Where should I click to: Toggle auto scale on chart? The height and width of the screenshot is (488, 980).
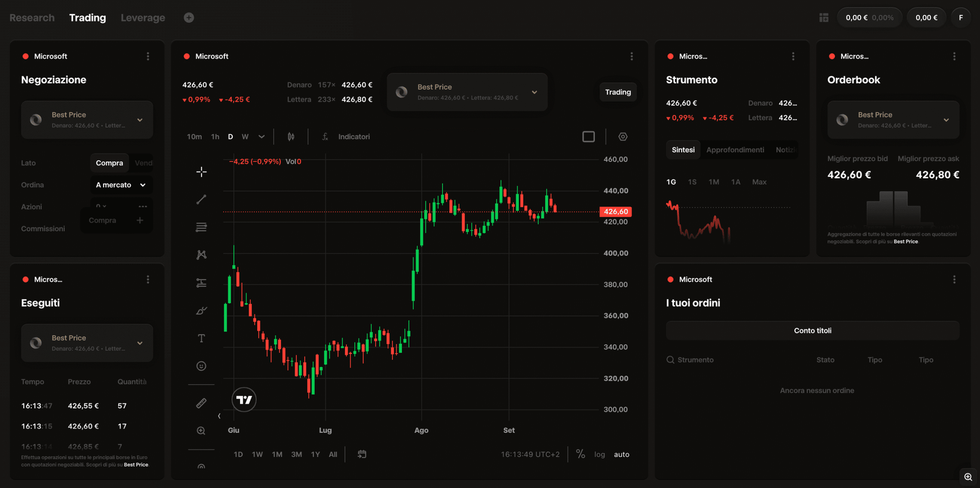click(x=622, y=454)
